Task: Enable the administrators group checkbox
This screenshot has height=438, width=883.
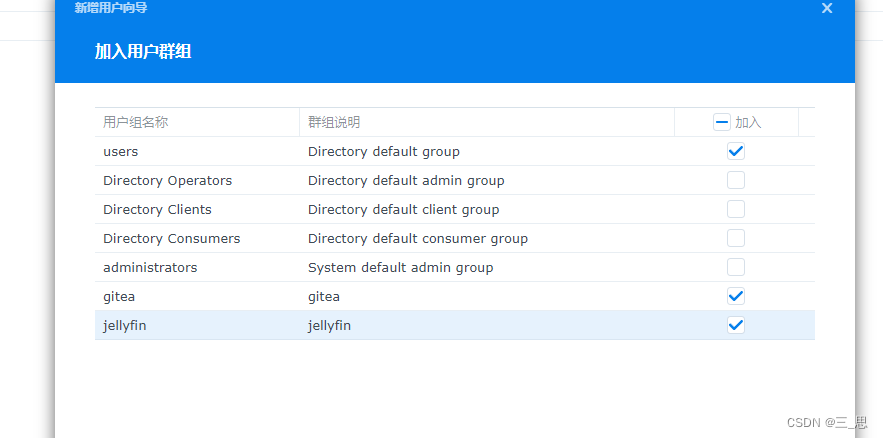Action: pyautogui.click(x=736, y=268)
